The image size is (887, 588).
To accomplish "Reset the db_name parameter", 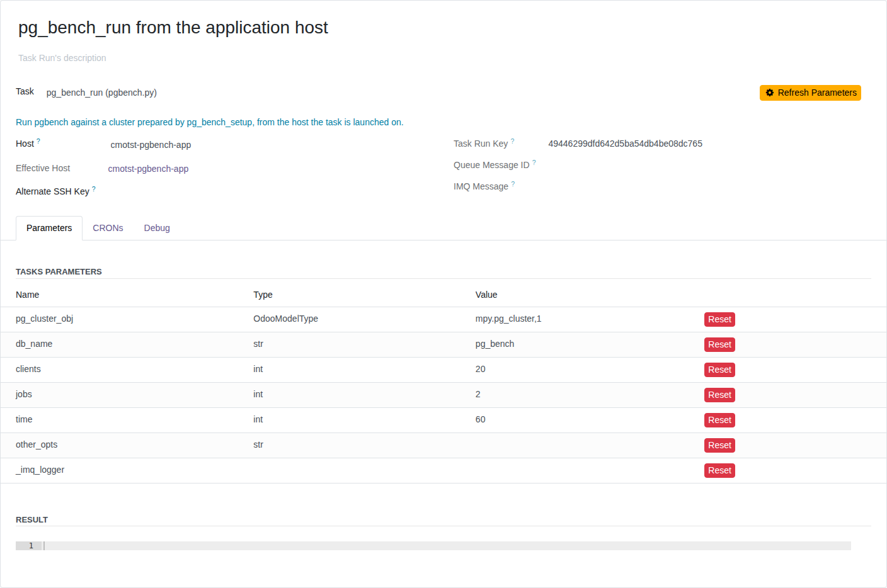I will click(x=719, y=344).
